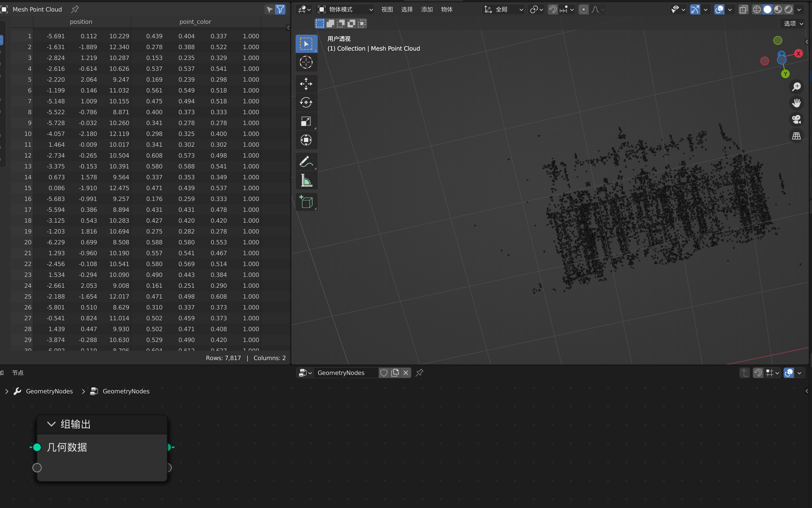
Task: Select the Move tool in viewport toolbar
Action: click(306, 84)
